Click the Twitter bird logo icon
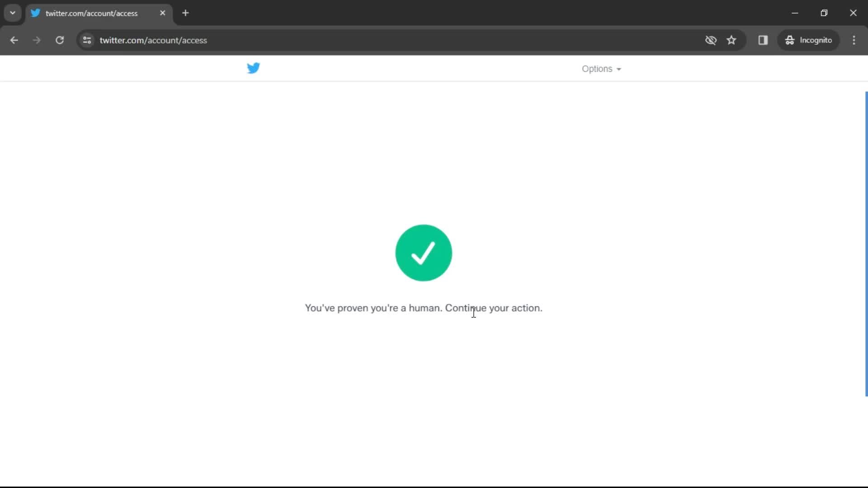The height and width of the screenshot is (488, 868). tap(253, 67)
